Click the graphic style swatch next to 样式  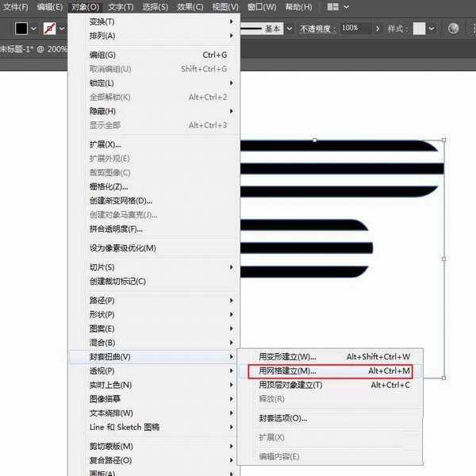tap(419, 29)
